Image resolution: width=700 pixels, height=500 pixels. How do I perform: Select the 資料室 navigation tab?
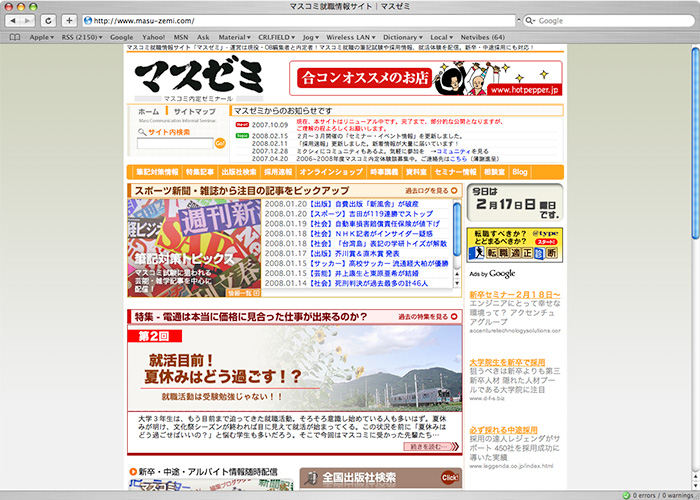(x=416, y=172)
